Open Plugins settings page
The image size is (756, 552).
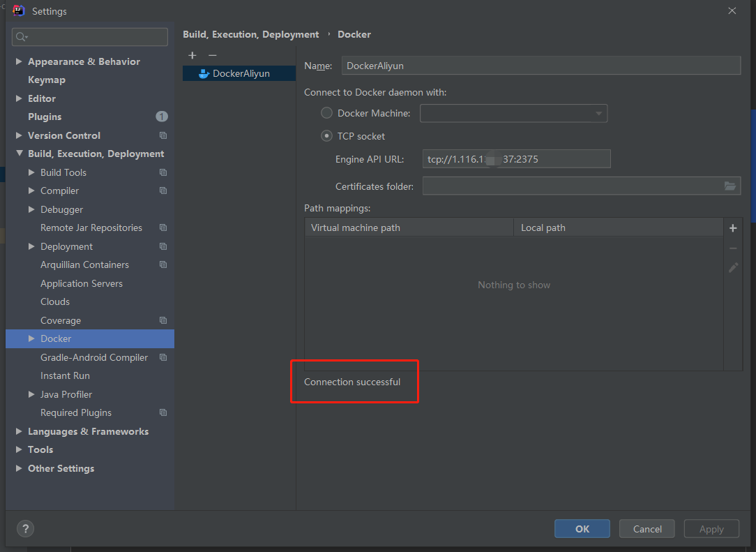click(45, 117)
